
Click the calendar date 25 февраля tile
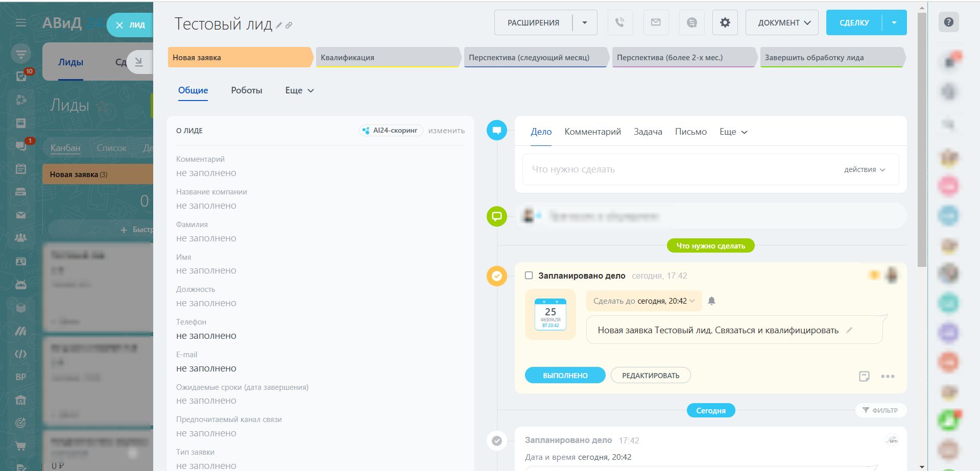(551, 314)
